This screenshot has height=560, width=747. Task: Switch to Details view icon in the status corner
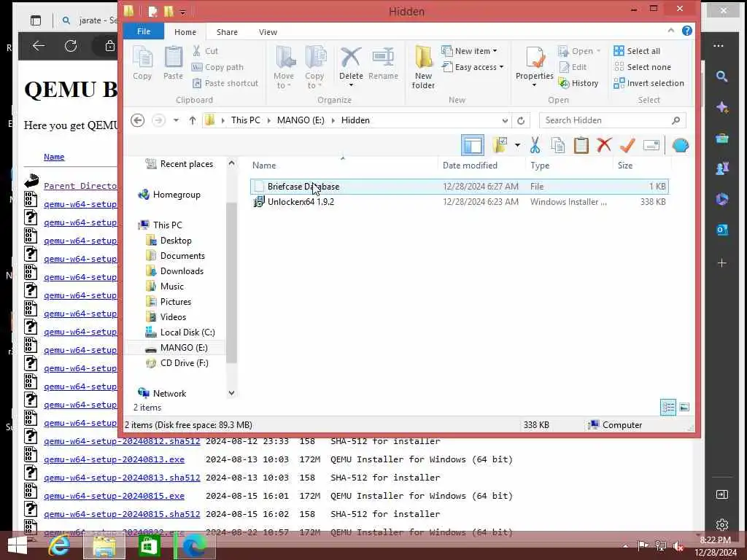pos(668,407)
